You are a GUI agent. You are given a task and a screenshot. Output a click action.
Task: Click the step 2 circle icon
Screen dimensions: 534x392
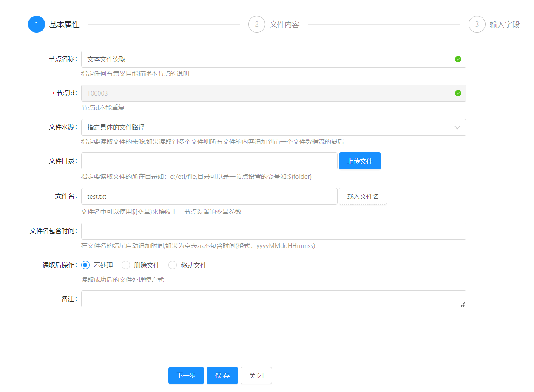(257, 24)
